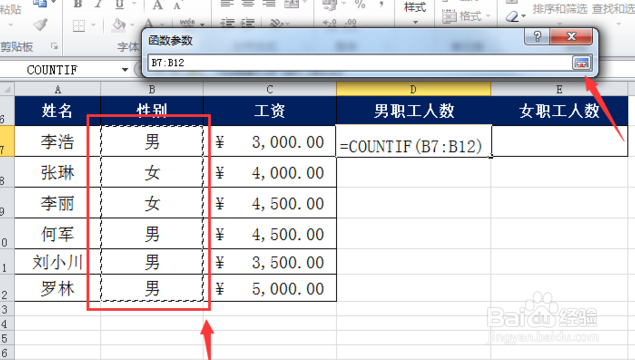
Task: Open wén phonetic dropdown arrow
Action: (201, 25)
